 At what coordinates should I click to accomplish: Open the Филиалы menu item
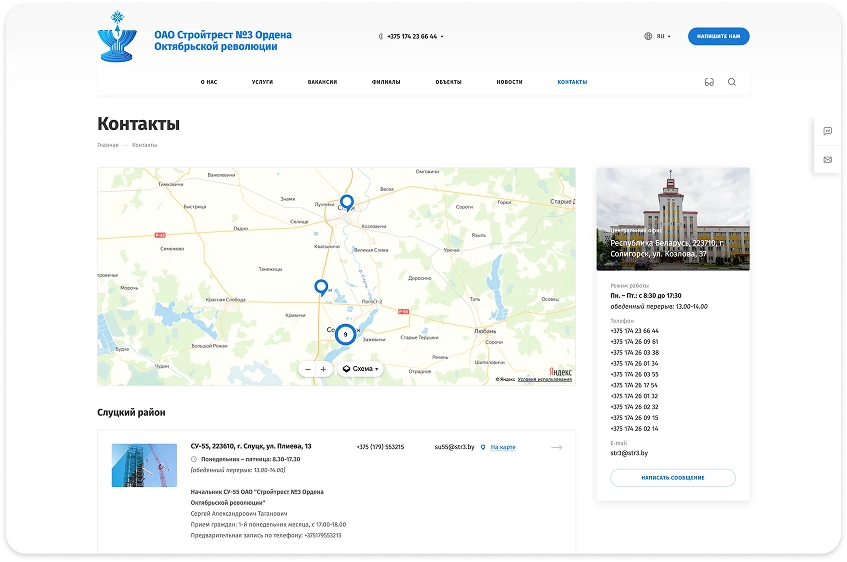click(386, 82)
